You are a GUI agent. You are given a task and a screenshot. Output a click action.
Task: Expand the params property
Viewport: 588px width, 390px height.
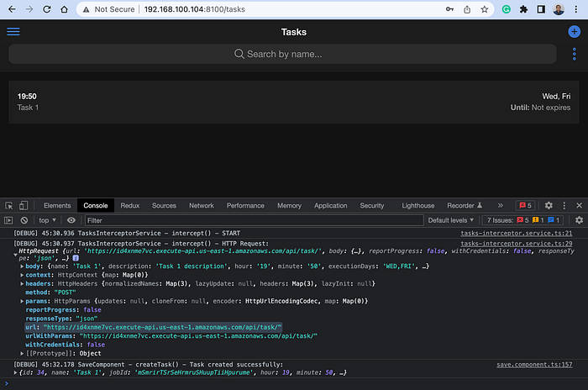coord(22,301)
